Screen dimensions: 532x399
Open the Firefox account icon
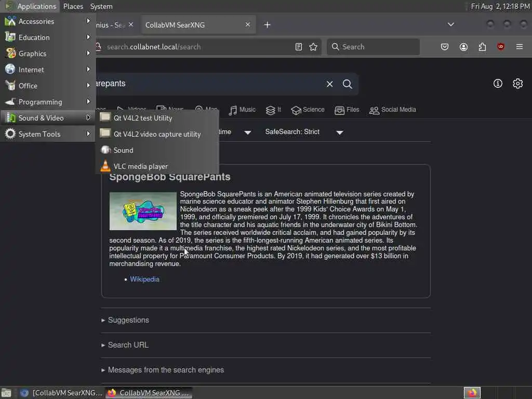pos(463,47)
